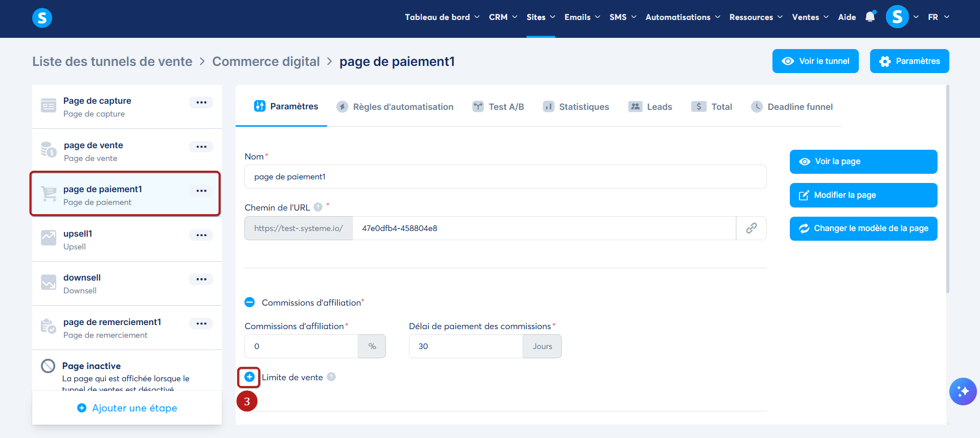
Task: Open the AI assistant sparkle button
Action: coord(963,391)
